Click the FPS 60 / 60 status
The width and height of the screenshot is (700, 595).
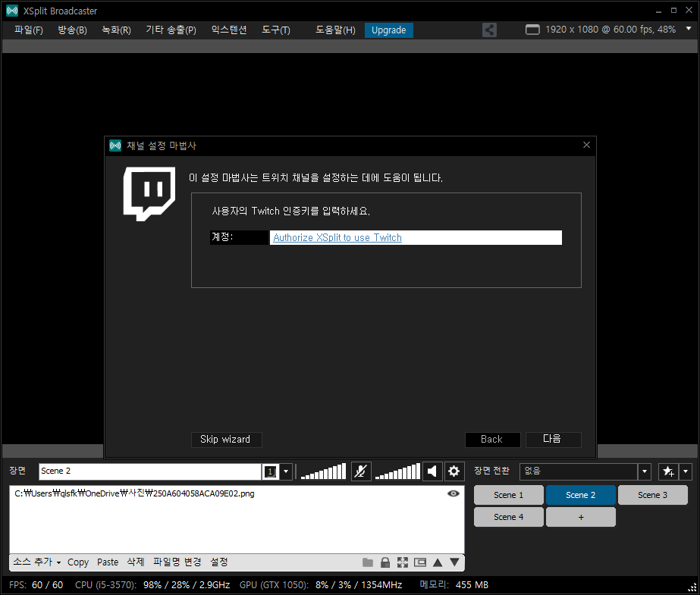[36, 584]
